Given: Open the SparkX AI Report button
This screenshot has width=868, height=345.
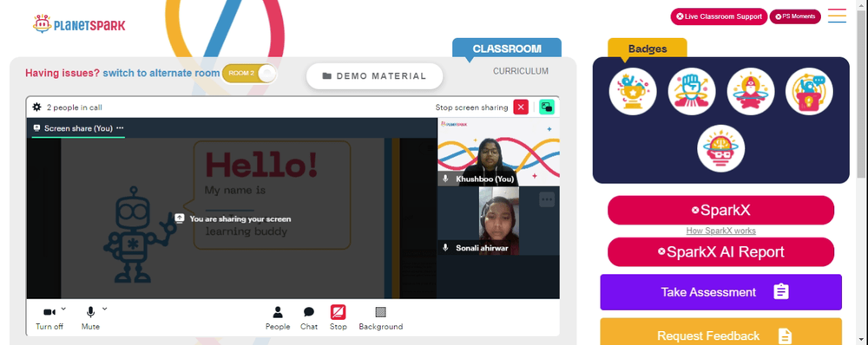Looking at the screenshot, I should 720,252.
